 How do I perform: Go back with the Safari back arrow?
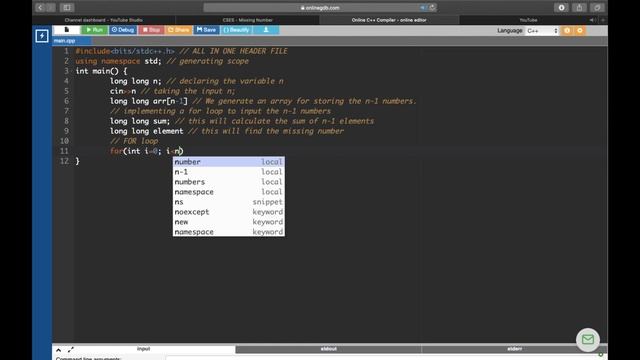click(40, 7)
